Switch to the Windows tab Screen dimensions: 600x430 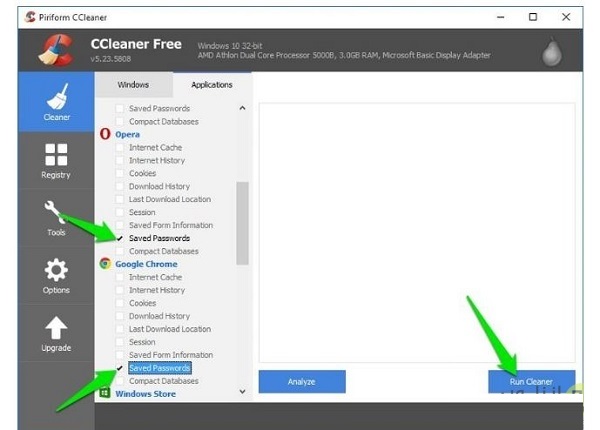pyautogui.click(x=133, y=85)
